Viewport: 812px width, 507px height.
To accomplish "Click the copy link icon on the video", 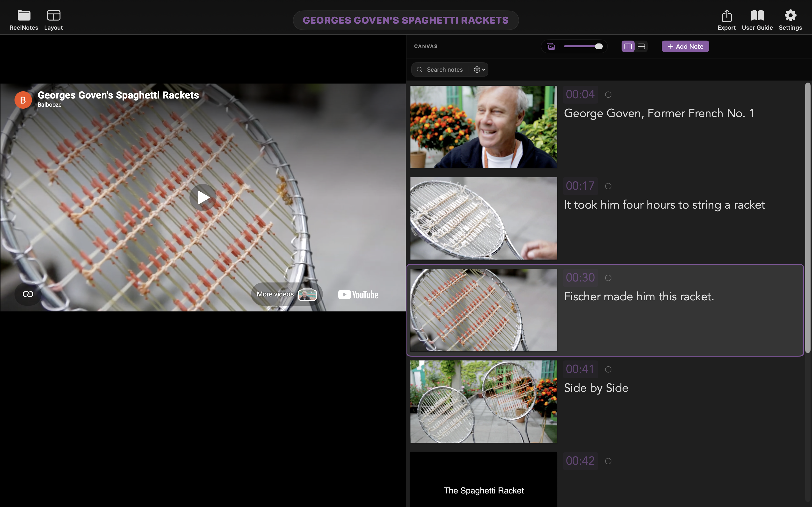I will tap(28, 294).
